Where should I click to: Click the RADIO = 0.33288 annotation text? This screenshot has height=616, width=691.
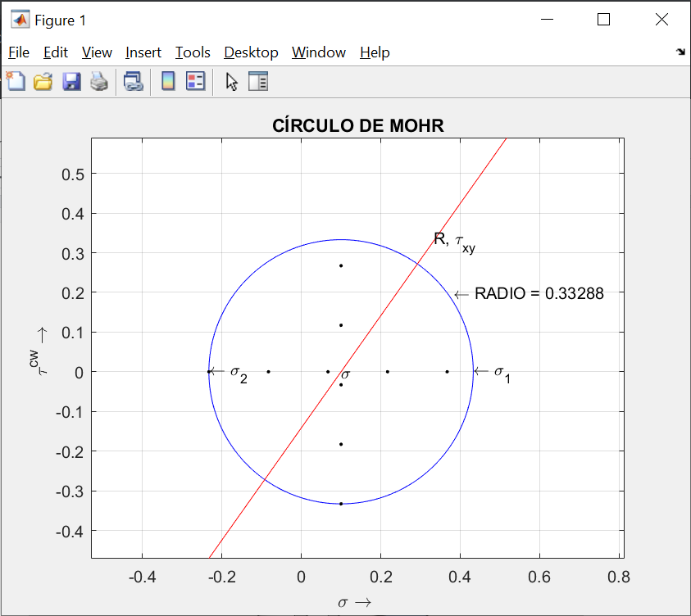coord(539,294)
